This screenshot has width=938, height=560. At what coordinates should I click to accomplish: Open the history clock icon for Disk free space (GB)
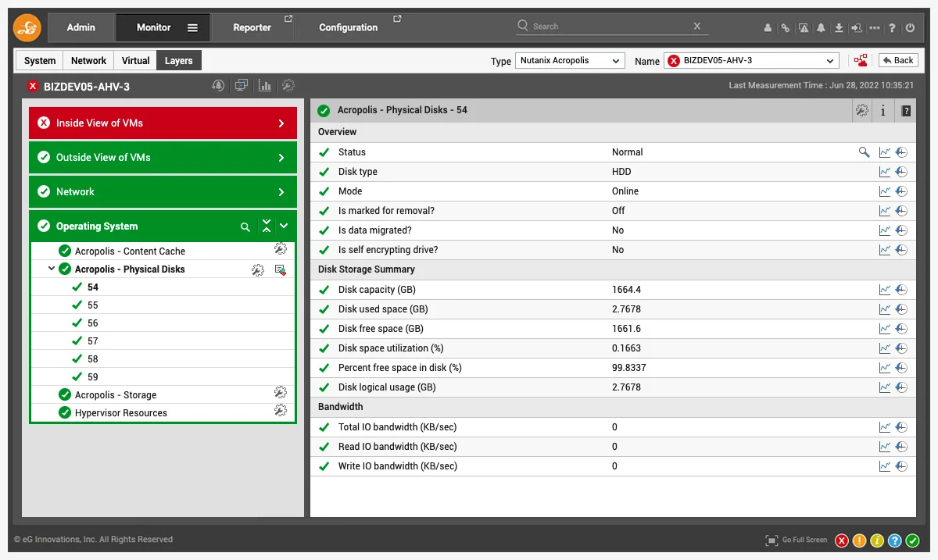point(901,329)
